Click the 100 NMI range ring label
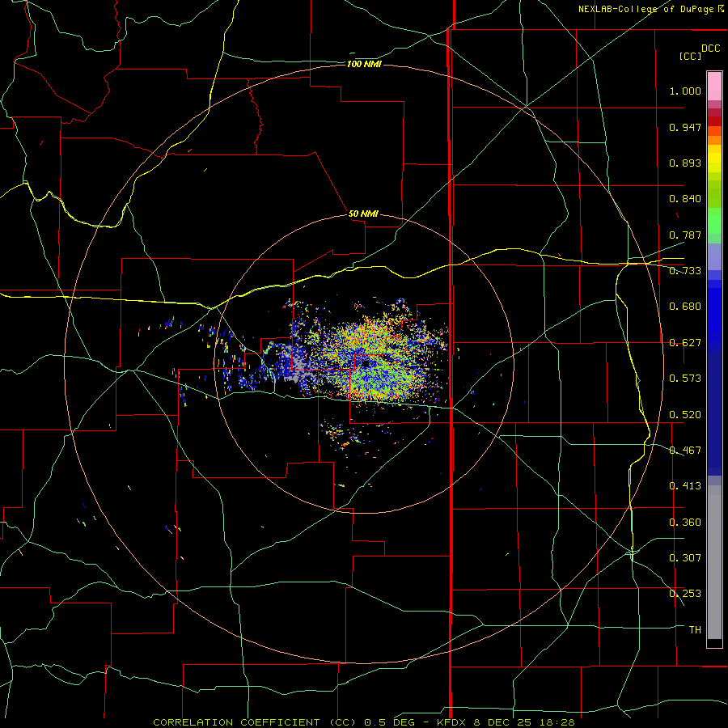Screen dimensions: 728x728 click(364, 64)
